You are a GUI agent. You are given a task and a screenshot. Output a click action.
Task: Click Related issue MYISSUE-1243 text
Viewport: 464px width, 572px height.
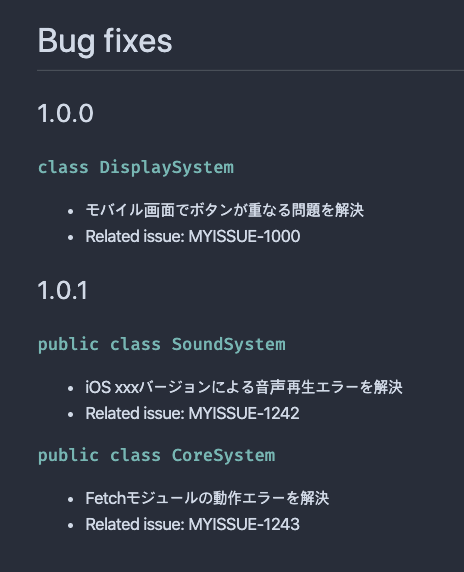pyautogui.click(x=192, y=524)
